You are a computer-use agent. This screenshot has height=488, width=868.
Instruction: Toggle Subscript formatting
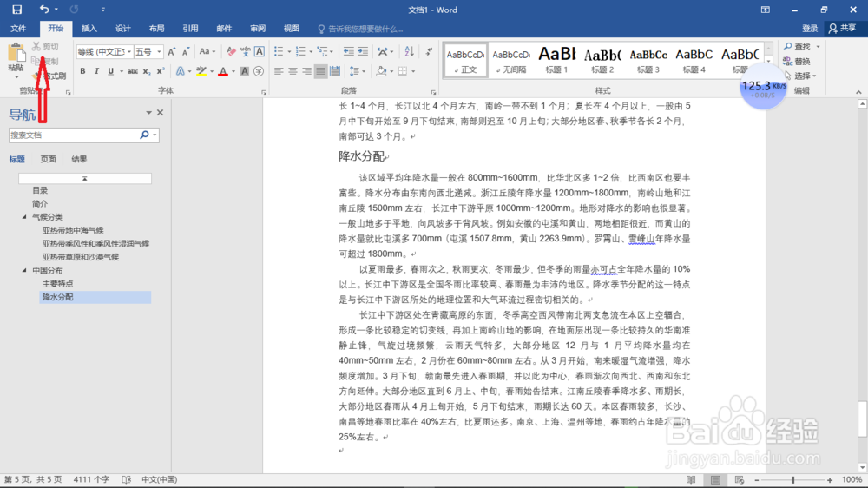146,71
